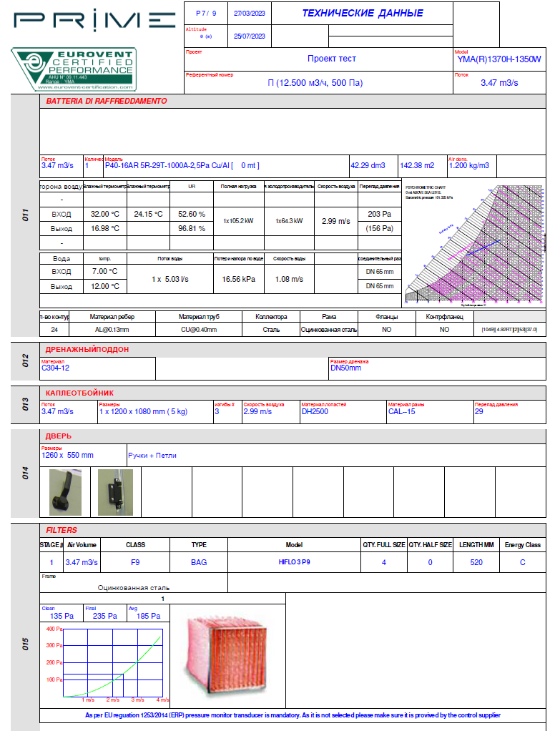This screenshot has height=731, width=560.
Task: Click the Eurovent Certified Performance badge
Action: click(73, 69)
